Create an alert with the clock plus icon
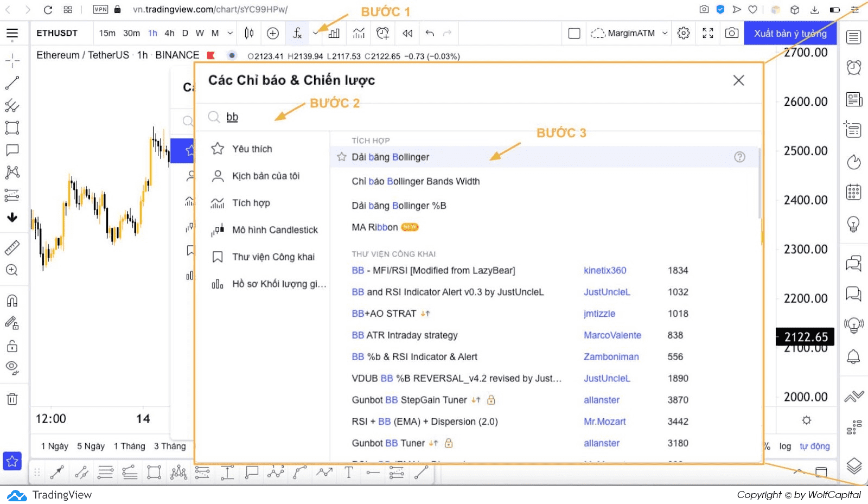This screenshot has width=868, height=504. click(383, 33)
